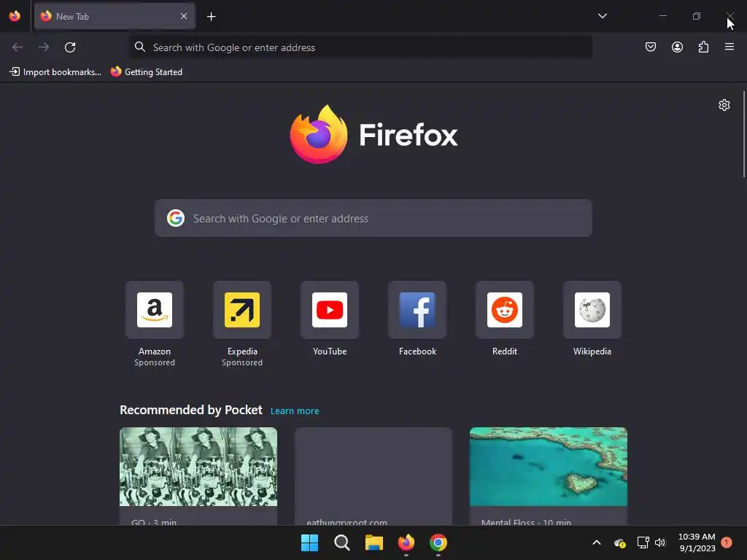
Task: Click the central Google search box
Action: point(373,218)
